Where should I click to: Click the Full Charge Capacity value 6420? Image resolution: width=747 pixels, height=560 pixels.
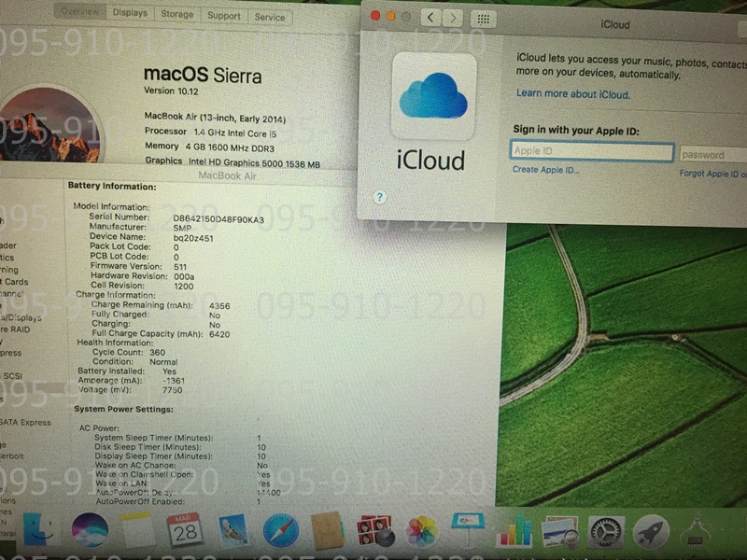(x=219, y=334)
